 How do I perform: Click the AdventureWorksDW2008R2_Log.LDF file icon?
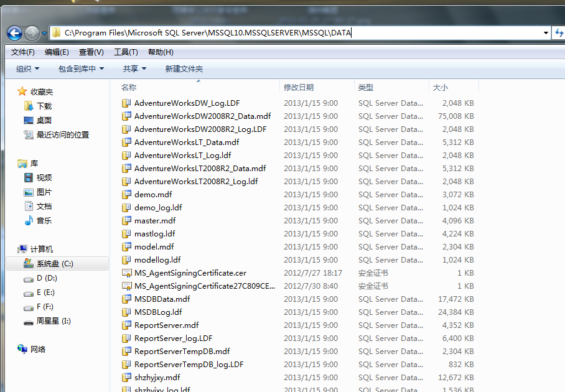coord(126,129)
